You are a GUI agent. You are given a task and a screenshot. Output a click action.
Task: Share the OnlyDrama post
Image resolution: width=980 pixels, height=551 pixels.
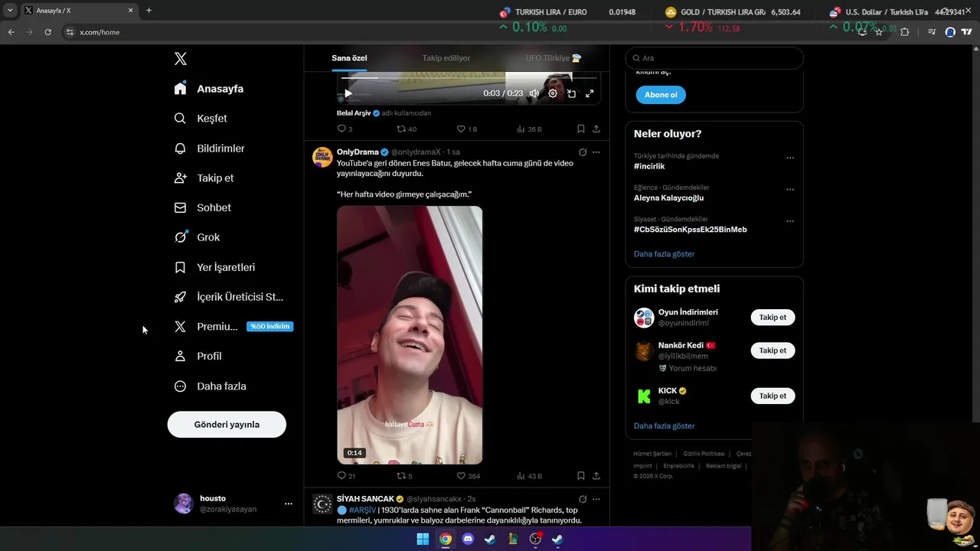tap(596, 476)
